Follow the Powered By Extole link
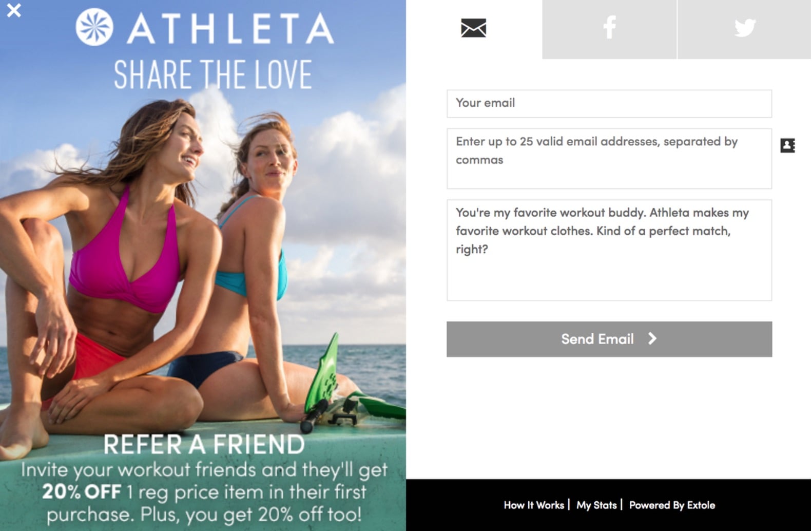Screen dimensions: 812x531 click(672, 505)
